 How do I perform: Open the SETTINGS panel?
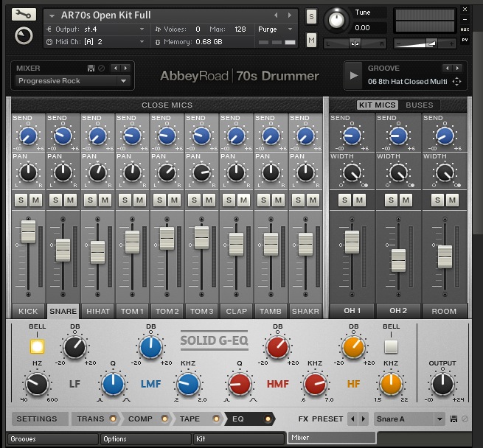tap(40, 419)
